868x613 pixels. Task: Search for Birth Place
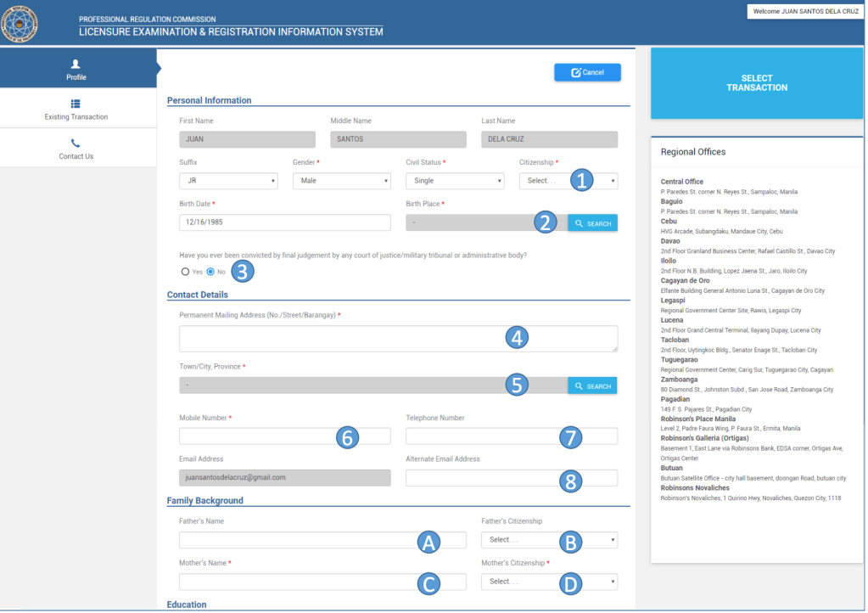[592, 223]
